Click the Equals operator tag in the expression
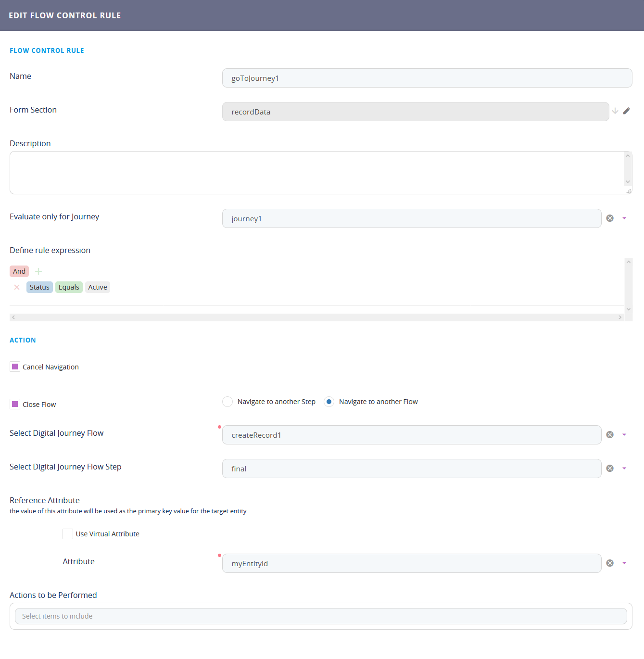The height and width of the screenshot is (659, 644). [x=69, y=287]
